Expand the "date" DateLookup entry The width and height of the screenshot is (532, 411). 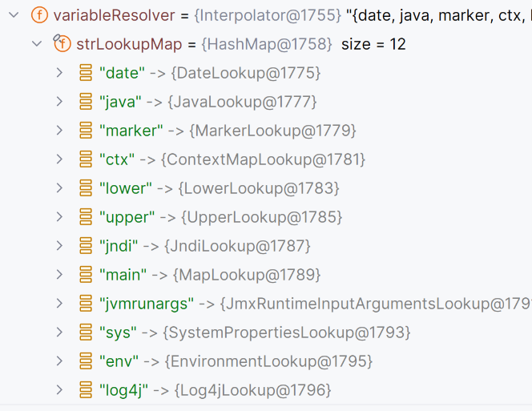(x=60, y=73)
